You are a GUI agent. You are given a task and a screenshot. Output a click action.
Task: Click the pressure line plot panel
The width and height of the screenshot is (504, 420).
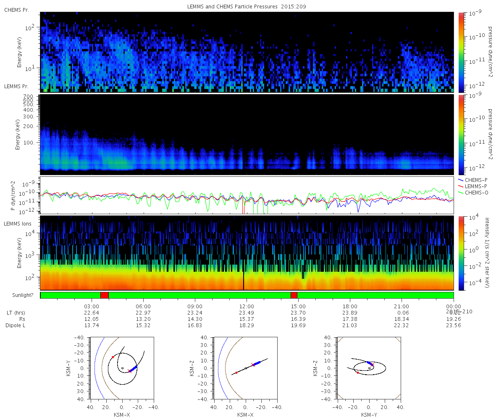click(247, 195)
